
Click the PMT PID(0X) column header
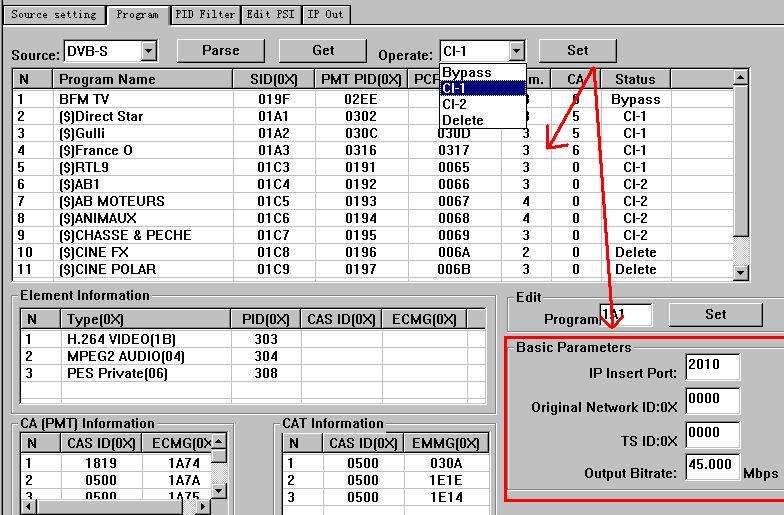click(x=362, y=79)
